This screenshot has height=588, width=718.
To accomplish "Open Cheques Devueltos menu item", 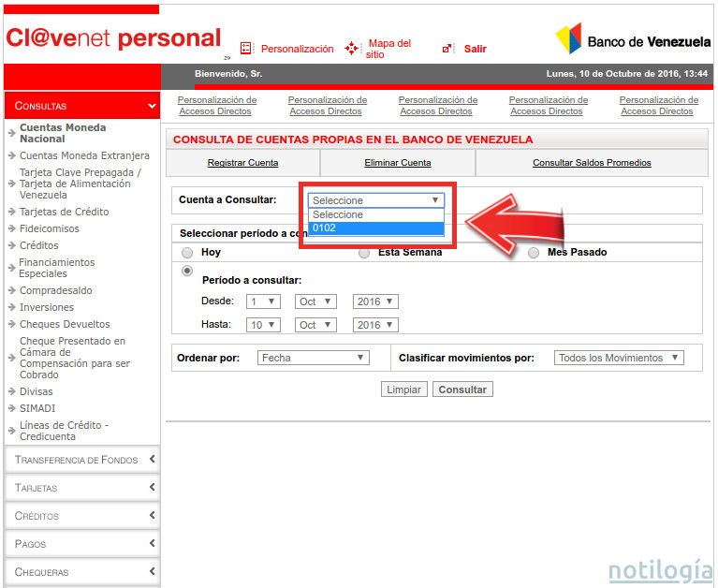I will tap(65, 324).
